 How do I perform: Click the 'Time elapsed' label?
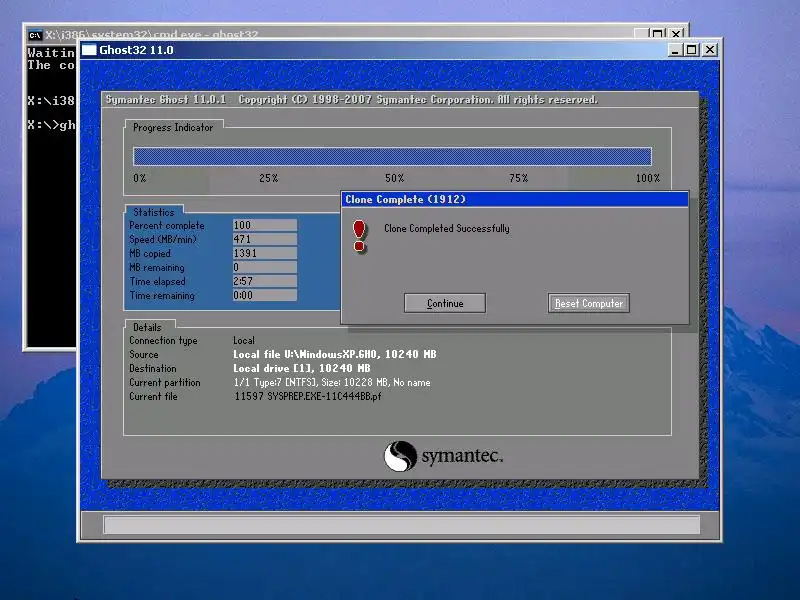point(157,282)
